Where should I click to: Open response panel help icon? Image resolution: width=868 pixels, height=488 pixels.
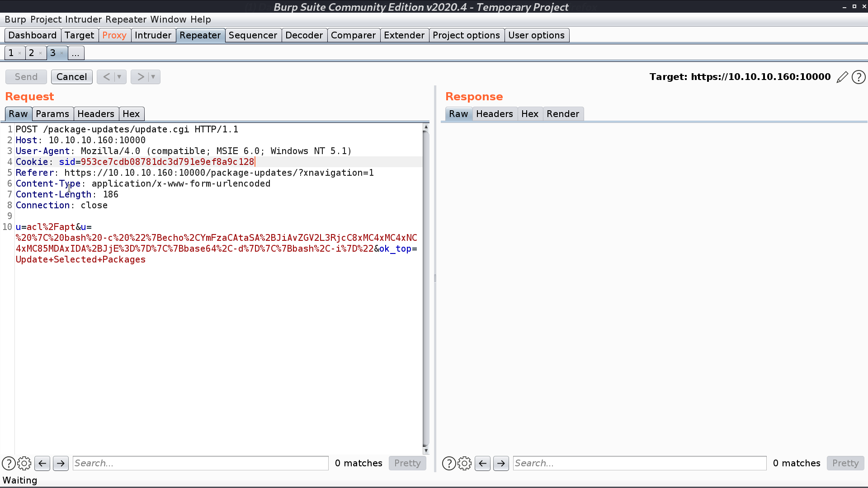coord(449,463)
